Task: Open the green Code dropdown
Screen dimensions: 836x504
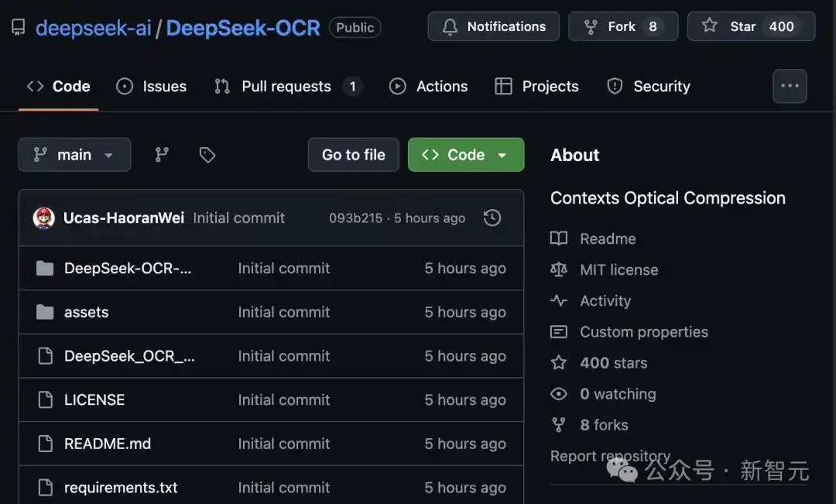Action: pyautogui.click(x=465, y=154)
